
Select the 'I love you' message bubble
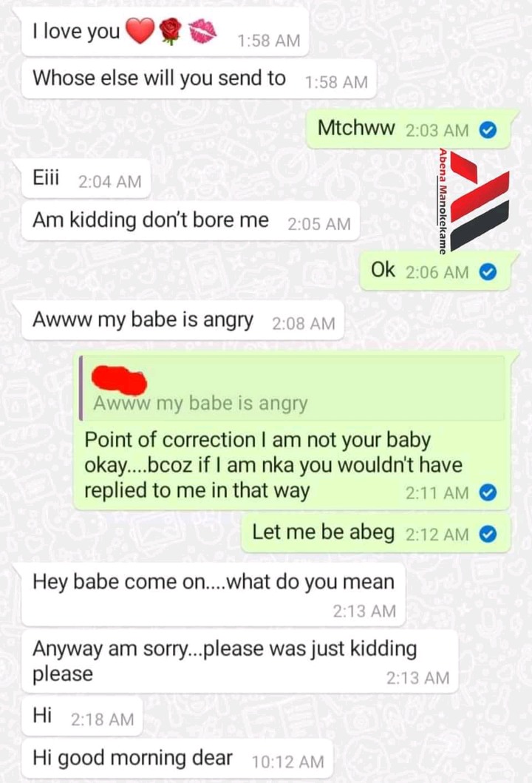coord(166,32)
